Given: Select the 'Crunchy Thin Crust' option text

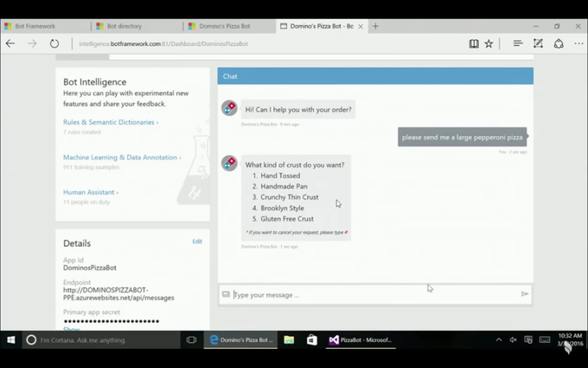Looking at the screenshot, I should pyautogui.click(x=290, y=197).
